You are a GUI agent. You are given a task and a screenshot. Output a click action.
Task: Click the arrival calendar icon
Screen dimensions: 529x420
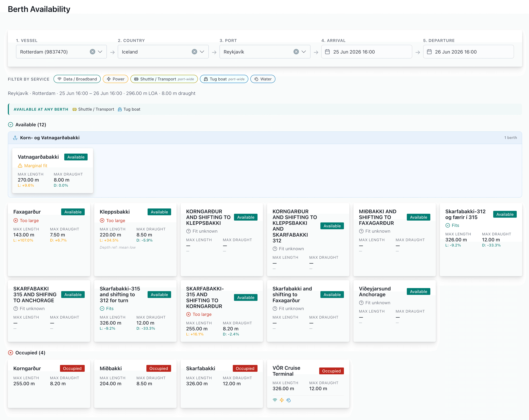(327, 52)
